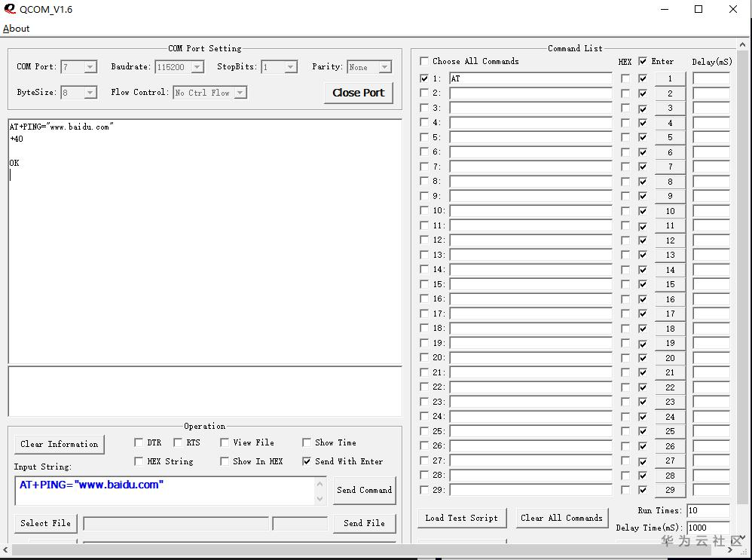752x560 pixels.
Task: Click Load Test Script button
Action: coord(461,518)
